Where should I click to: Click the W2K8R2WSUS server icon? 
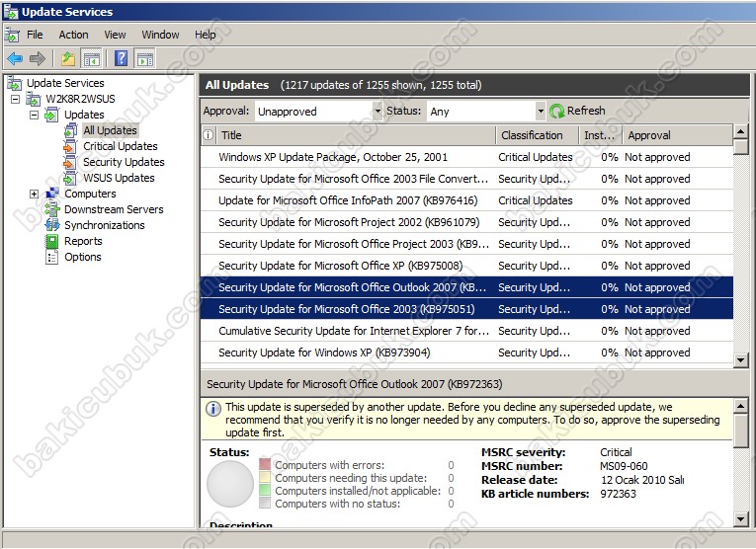pos(34,99)
